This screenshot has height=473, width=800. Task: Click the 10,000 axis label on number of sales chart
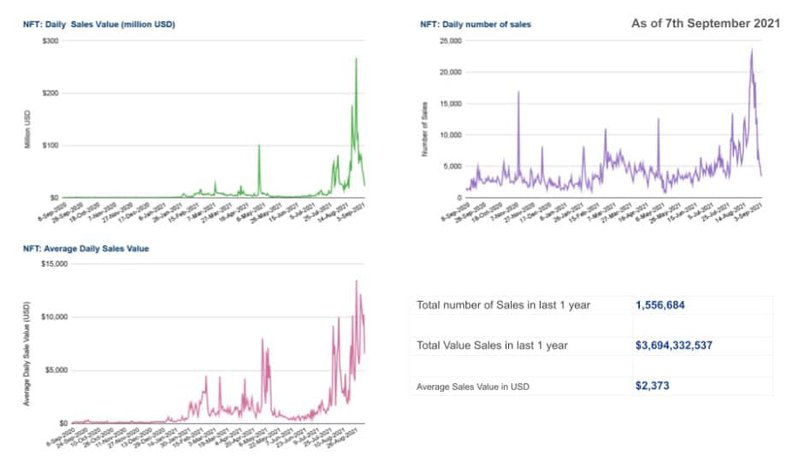(x=451, y=135)
